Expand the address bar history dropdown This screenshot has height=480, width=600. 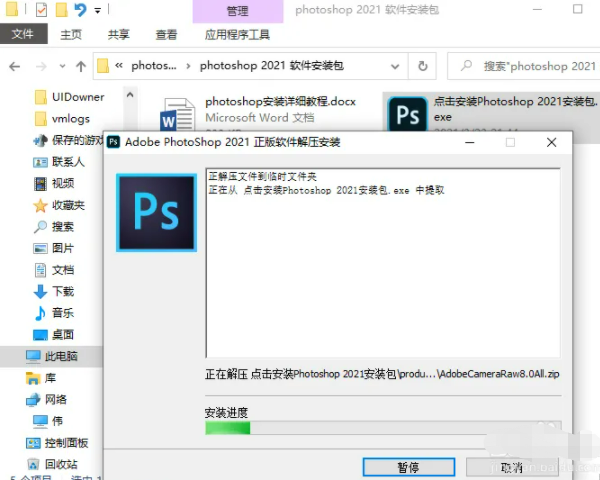click(x=395, y=67)
